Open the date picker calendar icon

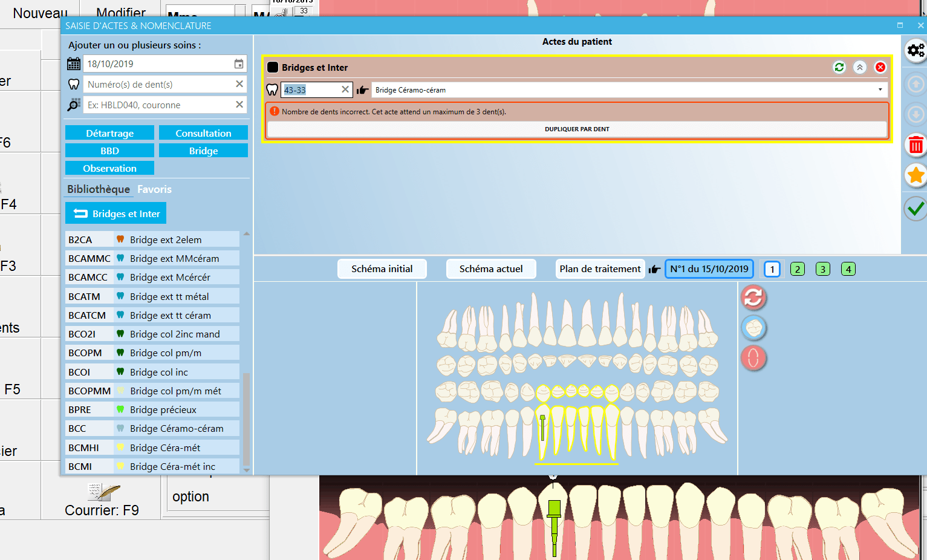coord(239,64)
